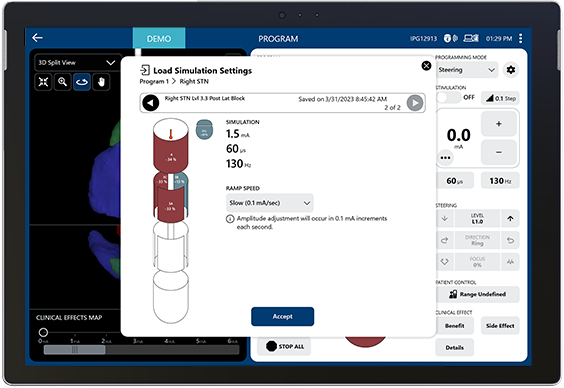Open the three-dot overflow menu

520,38
